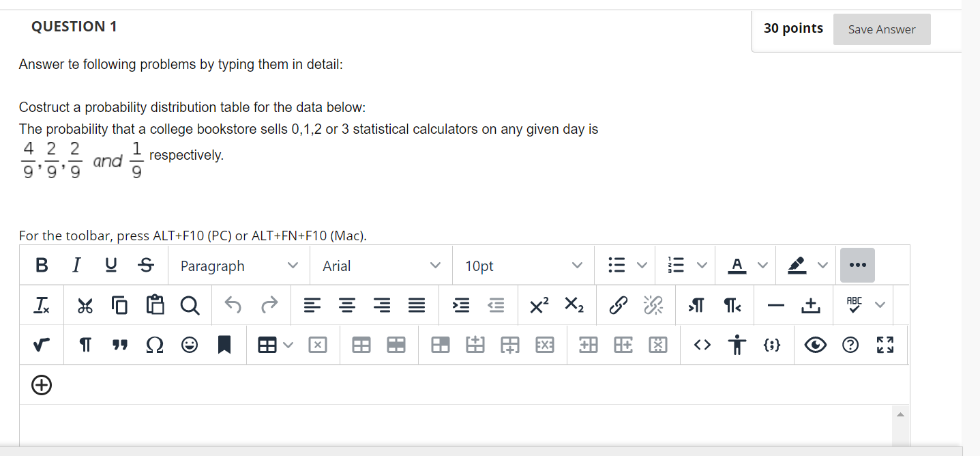Increase paragraph indent
This screenshot has width=980, height=456.
[461, 307]
